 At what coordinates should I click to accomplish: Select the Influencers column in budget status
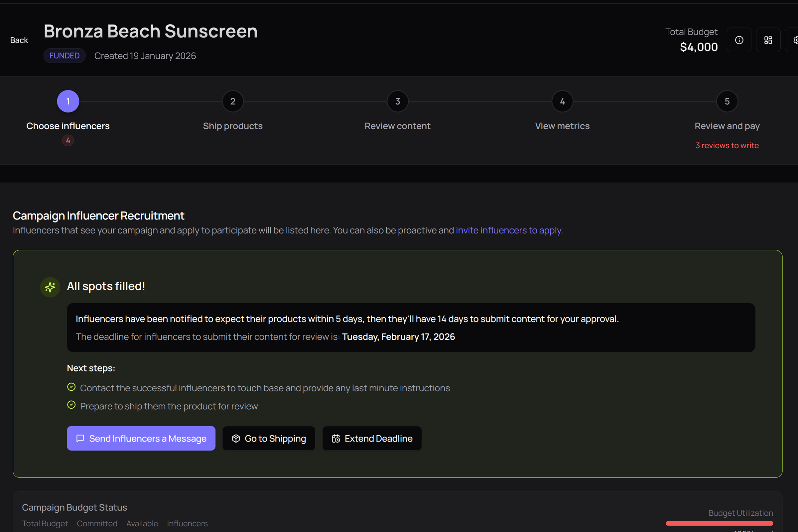187,523
